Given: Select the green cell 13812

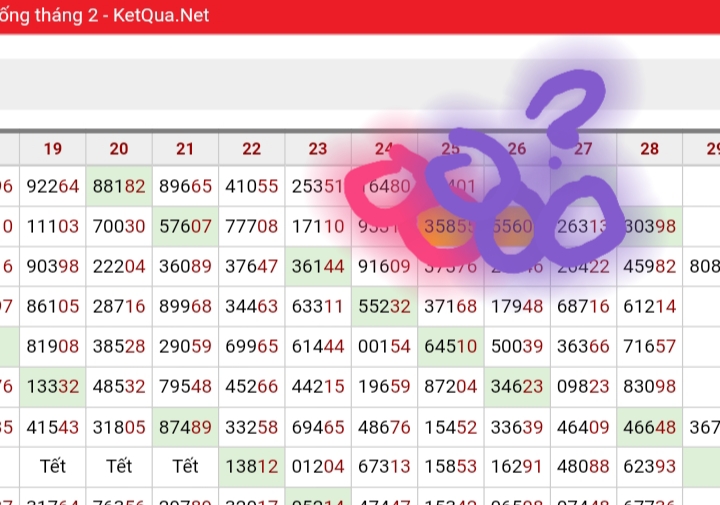Looking at the screenshot, I should point(251,466).
